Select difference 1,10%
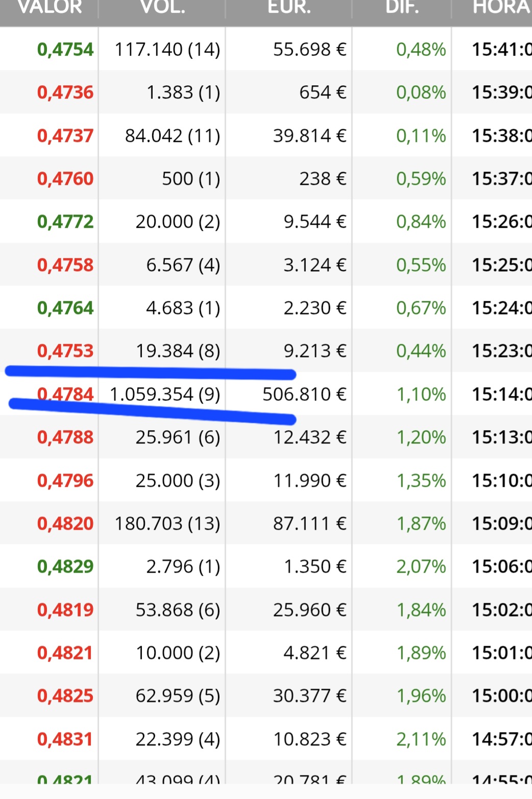The width and height of the screenshot is (532, 799). 421,394
